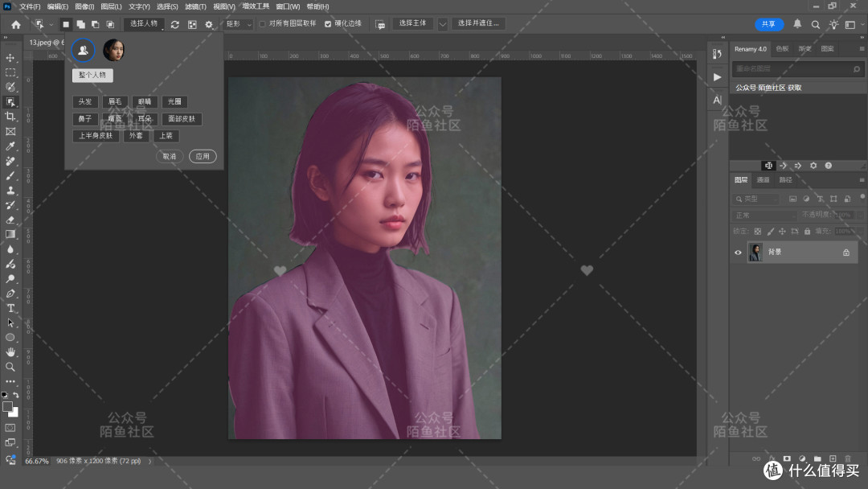Toggle the 硬化边缘 checkbox
Image resolution: width=868 pixels, height=489 pixels.
pyautogui.click(x=328, y=24)
